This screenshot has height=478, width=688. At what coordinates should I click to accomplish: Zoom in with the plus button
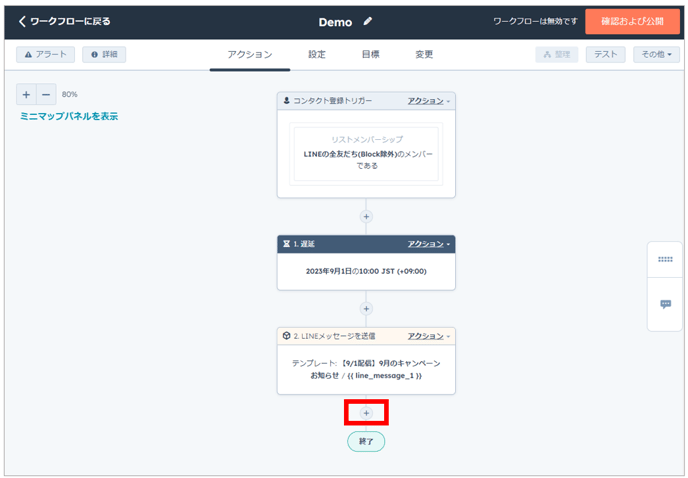[x=26, y=95]
